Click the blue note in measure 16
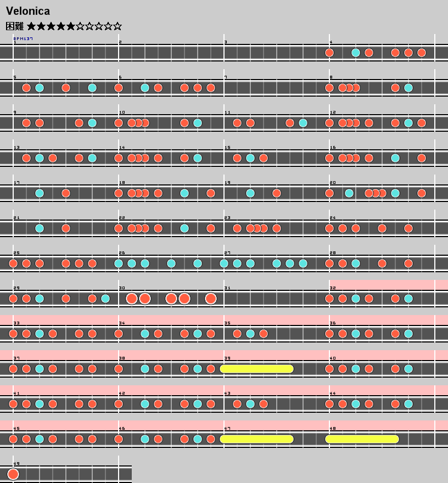Image resolution: width=448 pixels, height=483 pixels. coord(395,158)
